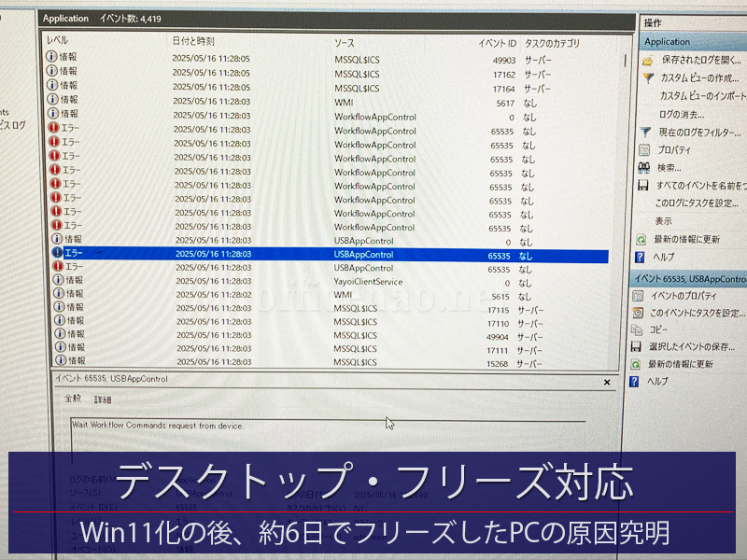Switch to the 詳細 tab
The height and width of the screenshot is (560, 747).
[103, 399]
